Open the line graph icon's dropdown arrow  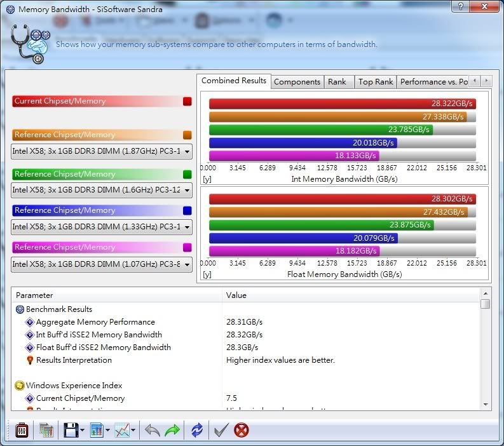click(133, 430)
